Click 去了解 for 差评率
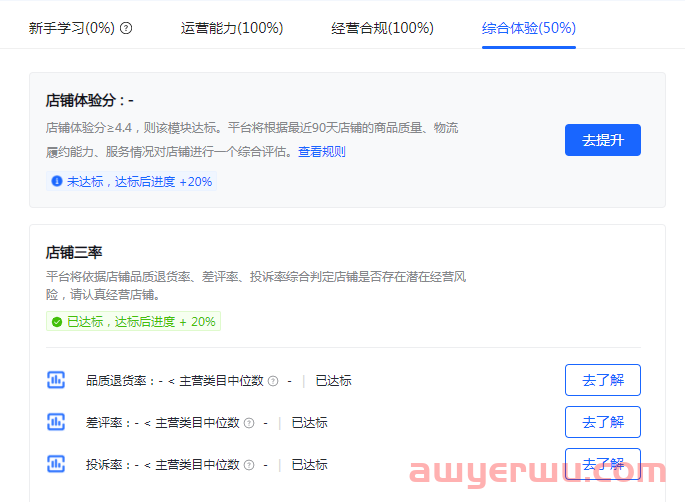Image resolution: width=685 pixels, height=502 pixels. coord(603,422)
